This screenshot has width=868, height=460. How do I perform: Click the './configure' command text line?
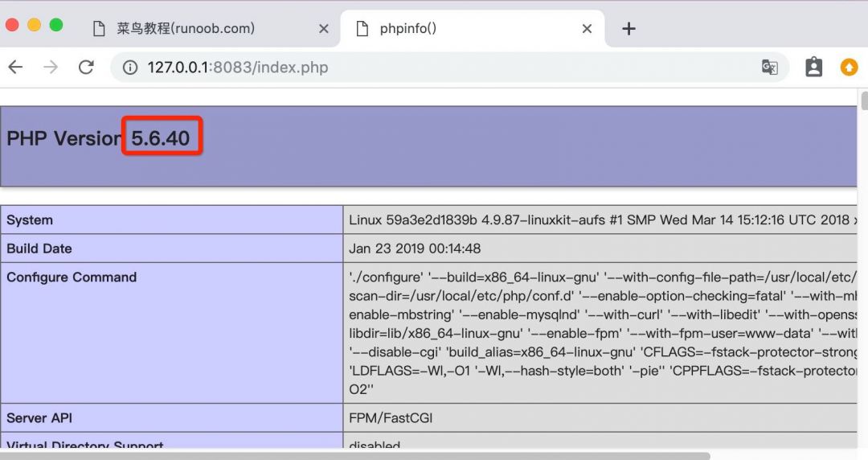(x=603, y=277)
